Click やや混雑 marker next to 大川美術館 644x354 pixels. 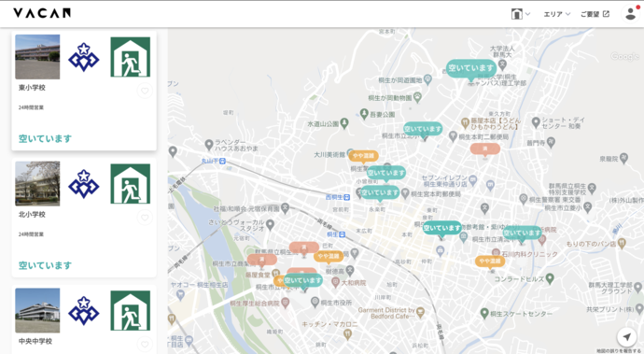click(363, 156)
